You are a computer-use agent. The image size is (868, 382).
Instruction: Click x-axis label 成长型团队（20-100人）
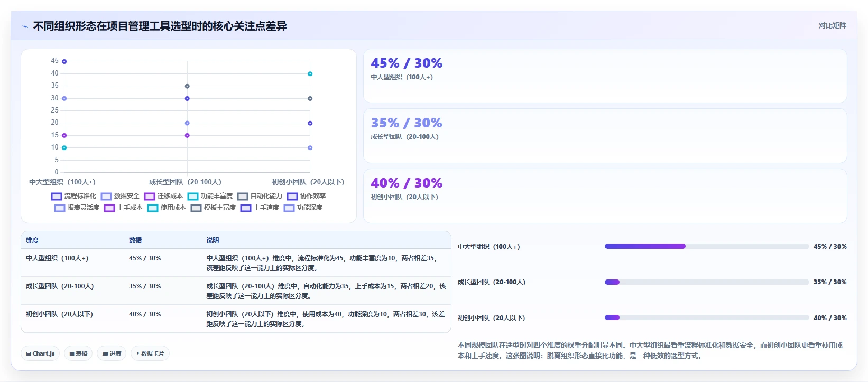pyautogui.click(x=185, y=182)
